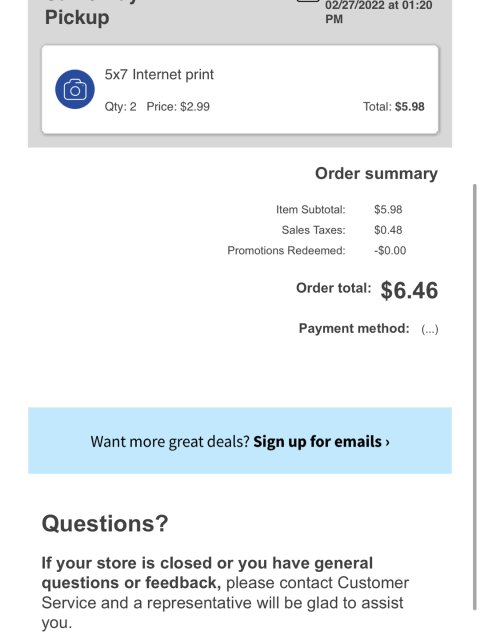Expand the Payment method ellipsis (...)
Screen dimensions: 480x640
(x=430, y=329)
